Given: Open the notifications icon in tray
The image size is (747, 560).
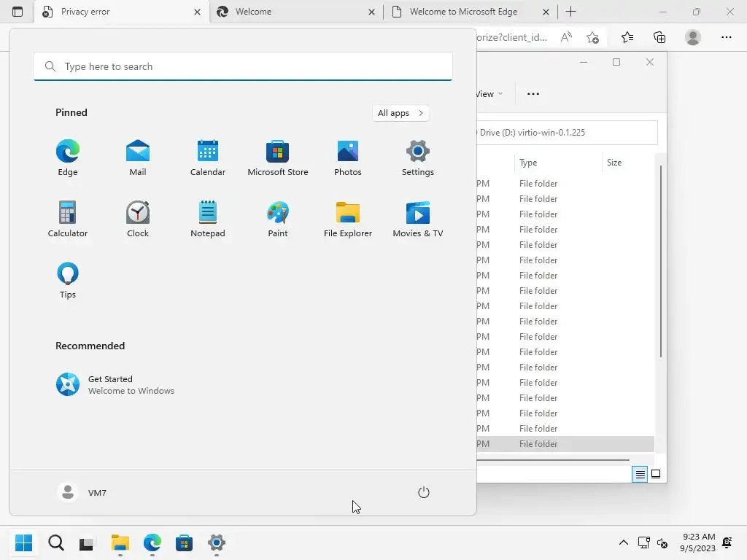Looking at the screenshot, I should pyautogui.click(x=727, y=542).
